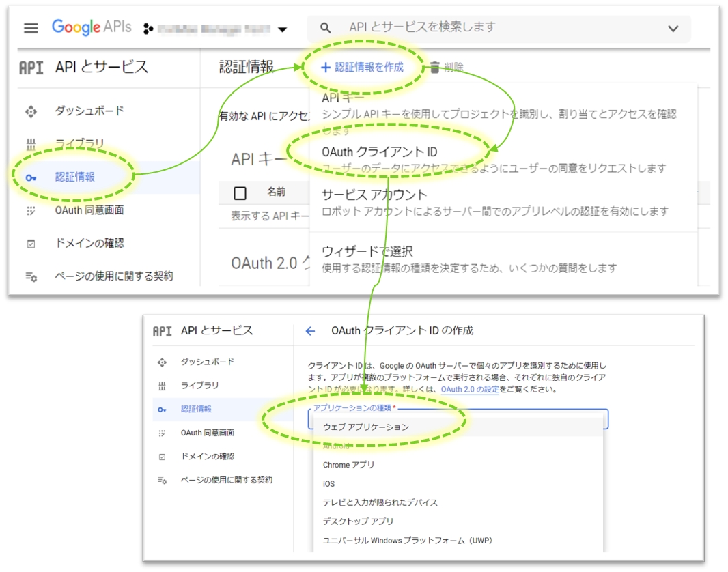The width and height of the screenshot is (728, 572).
Task: Open the OAuth 2.0 の設定 link
Action: 470,389
